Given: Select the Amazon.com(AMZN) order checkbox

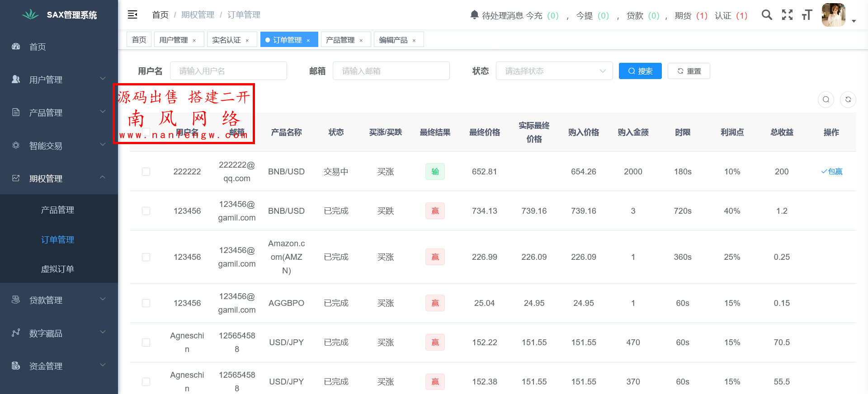Looking at the screenshot, I should 146,257.
